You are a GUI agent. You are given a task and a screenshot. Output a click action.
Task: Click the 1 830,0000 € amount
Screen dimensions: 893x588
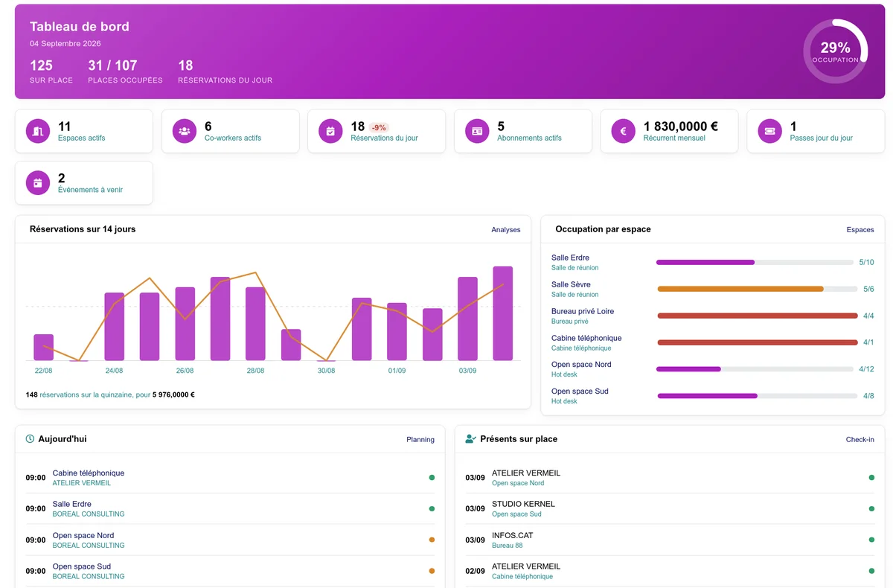click(x=681, y=127)
